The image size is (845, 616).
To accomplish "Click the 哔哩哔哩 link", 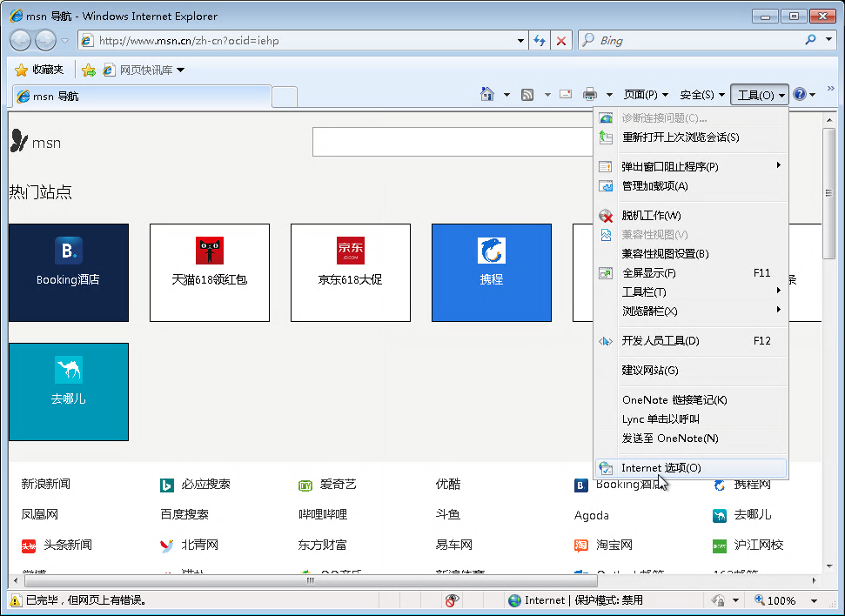I will pyautogui.click(x=323, y=514).
